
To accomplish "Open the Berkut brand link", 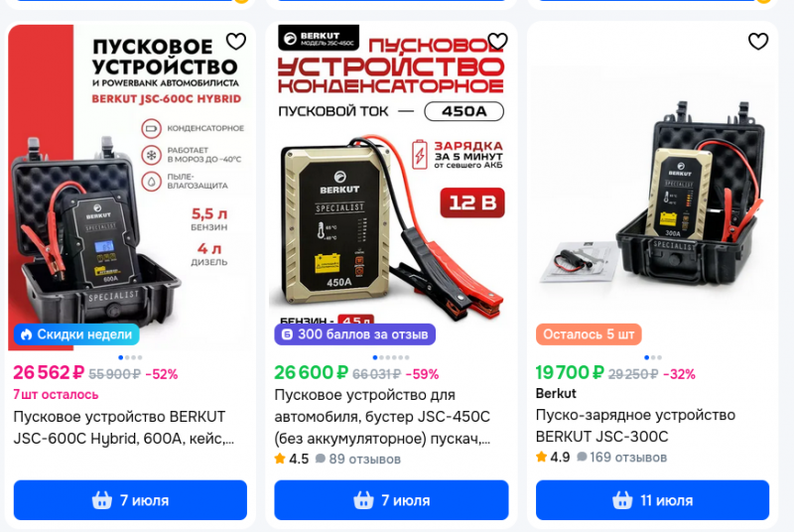I will (x=556, y=393).
